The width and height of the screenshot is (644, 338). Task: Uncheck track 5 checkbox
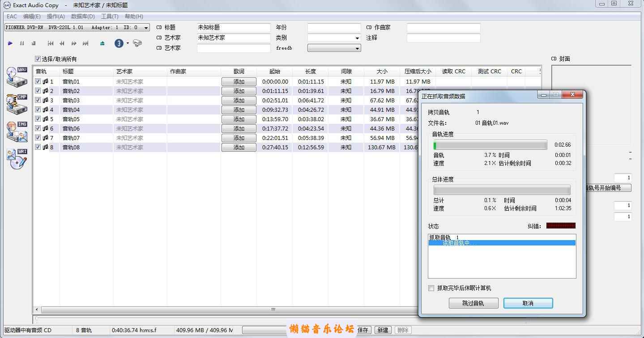point(38,119)
